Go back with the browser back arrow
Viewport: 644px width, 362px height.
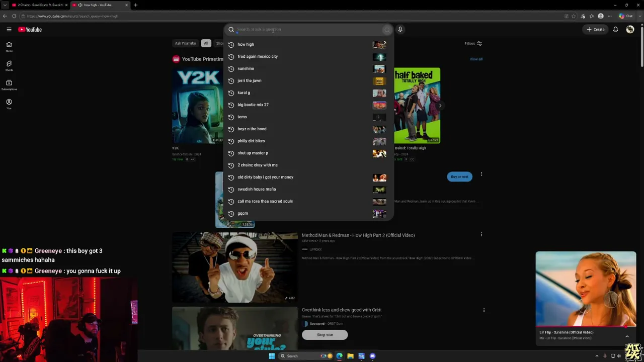click(5, 16)
